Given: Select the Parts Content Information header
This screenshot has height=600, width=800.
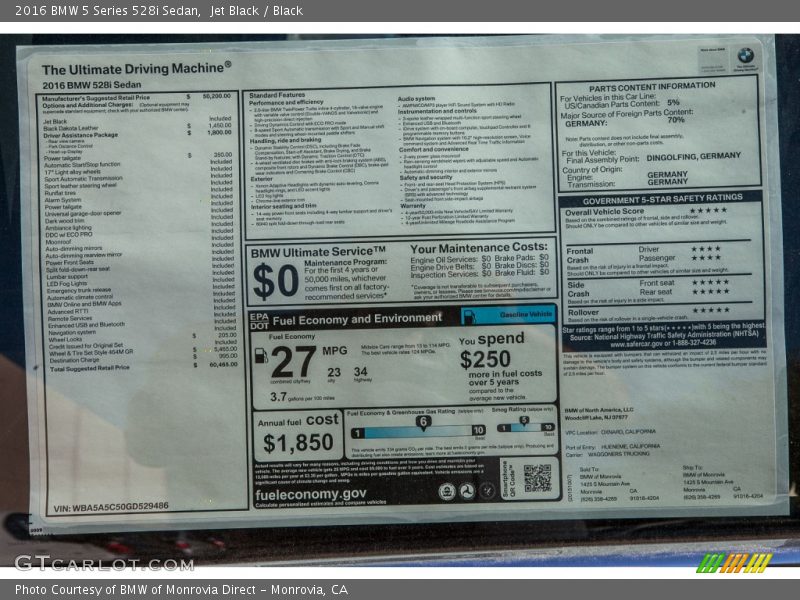Looking at the screenshot, I should [x=665, y=87].
